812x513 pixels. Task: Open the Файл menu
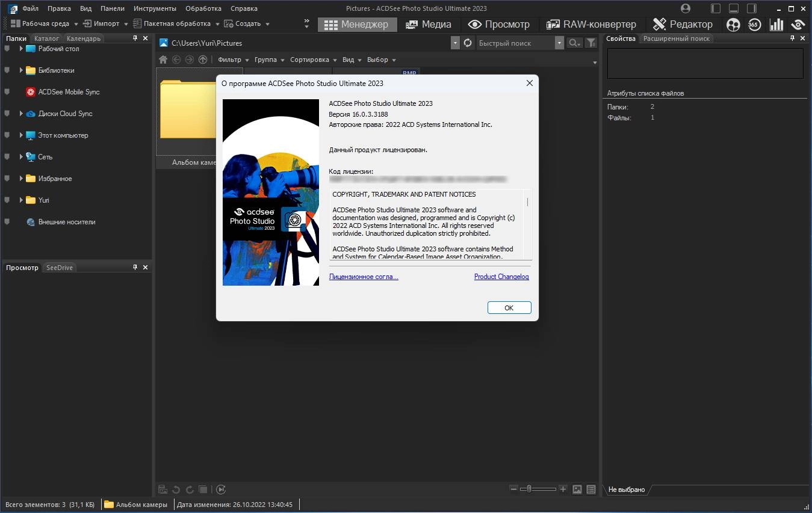point(31,8)
